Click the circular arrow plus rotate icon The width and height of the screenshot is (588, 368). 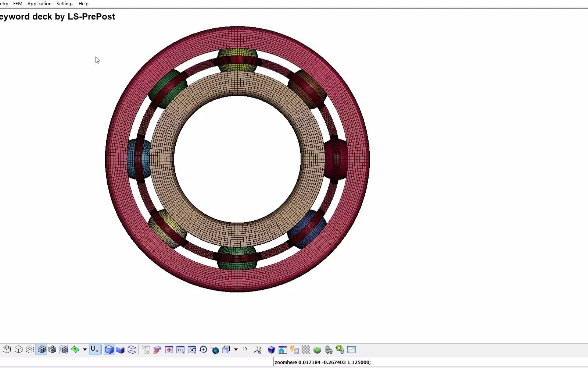(x=203, y=350)
